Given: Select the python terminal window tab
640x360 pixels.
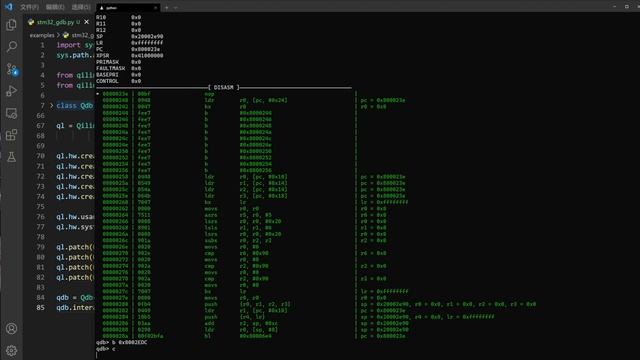Looking at the screenshot, I should pos(127,7).
